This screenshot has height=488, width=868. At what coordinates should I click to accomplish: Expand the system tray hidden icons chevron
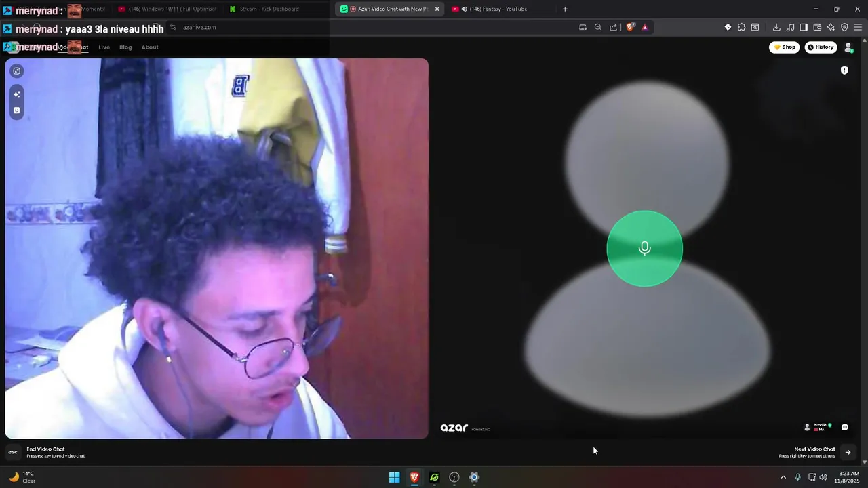pyautogui.click(x=783, y=477)
